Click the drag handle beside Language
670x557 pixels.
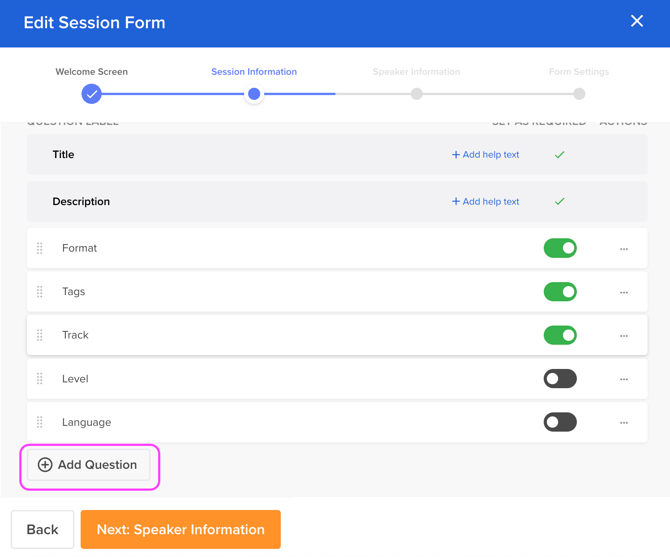(x=40, y=422)
